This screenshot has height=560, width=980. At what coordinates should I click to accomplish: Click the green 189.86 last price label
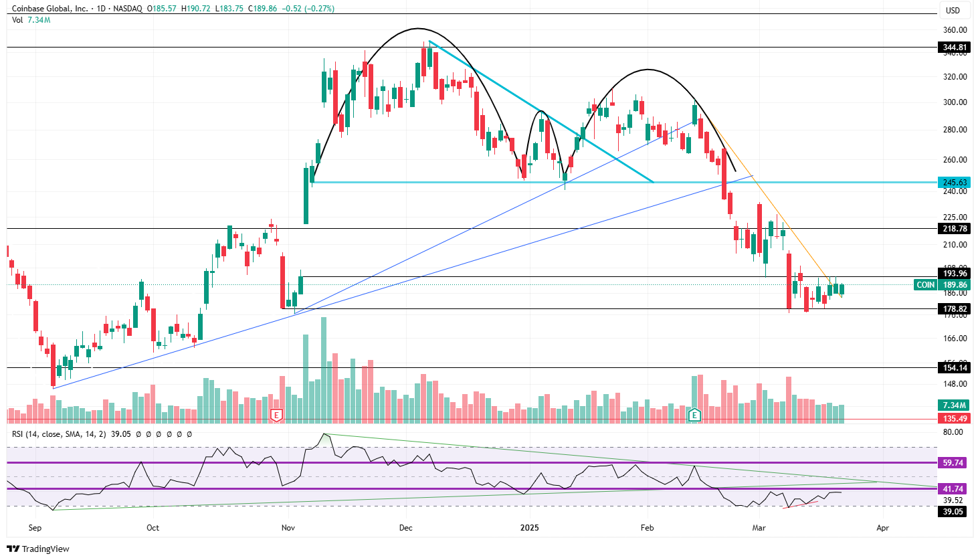tap(955, 285)
